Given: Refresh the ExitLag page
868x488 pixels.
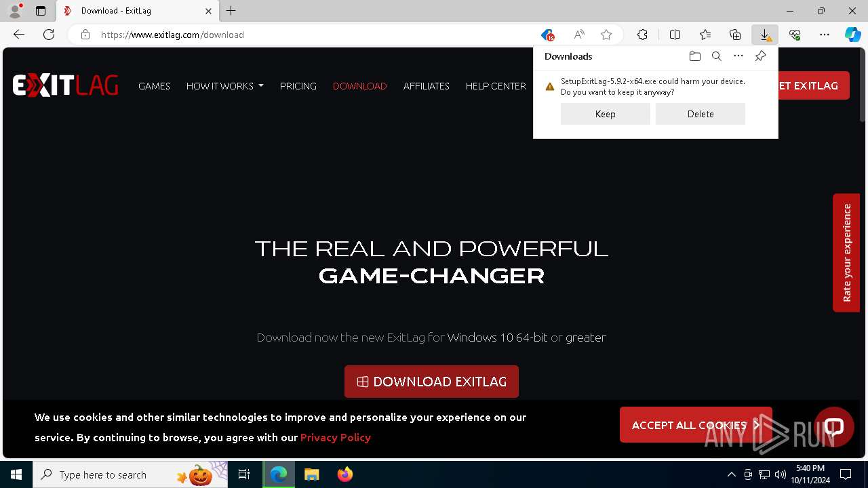Looking at the screenshot, I should pos(49,35).
